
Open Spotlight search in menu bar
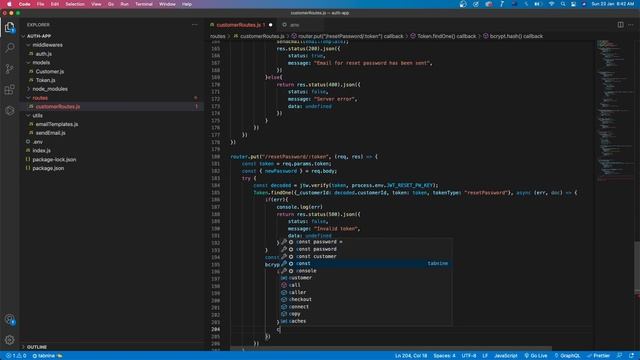point(563,4)
